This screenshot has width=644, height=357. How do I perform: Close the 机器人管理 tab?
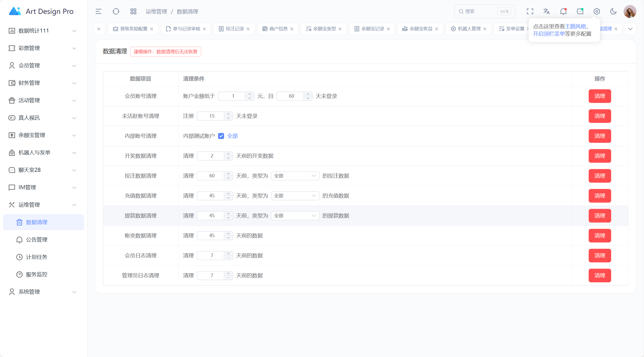485,29
